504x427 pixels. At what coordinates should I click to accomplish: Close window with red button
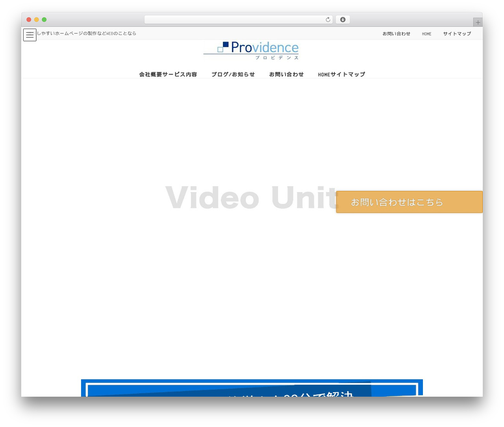coord(29,20)
